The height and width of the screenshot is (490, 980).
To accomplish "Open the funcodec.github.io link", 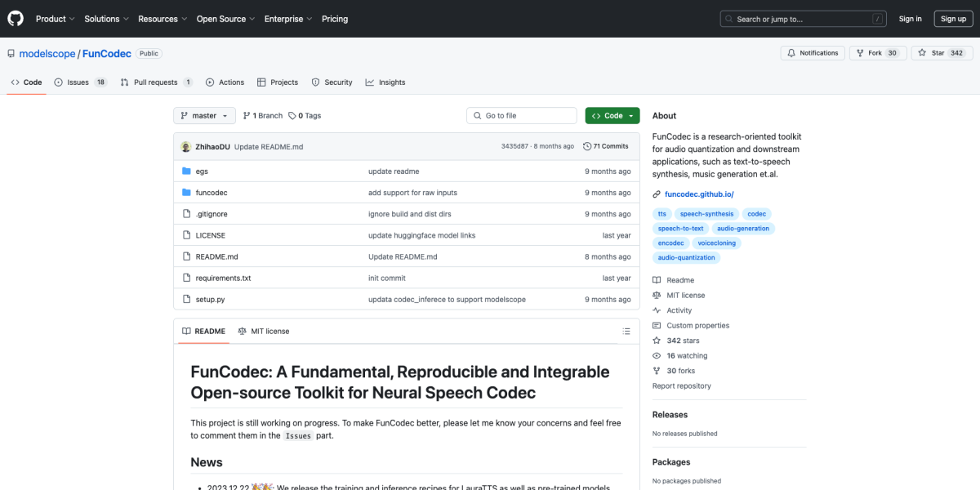I will pos(698,194).
